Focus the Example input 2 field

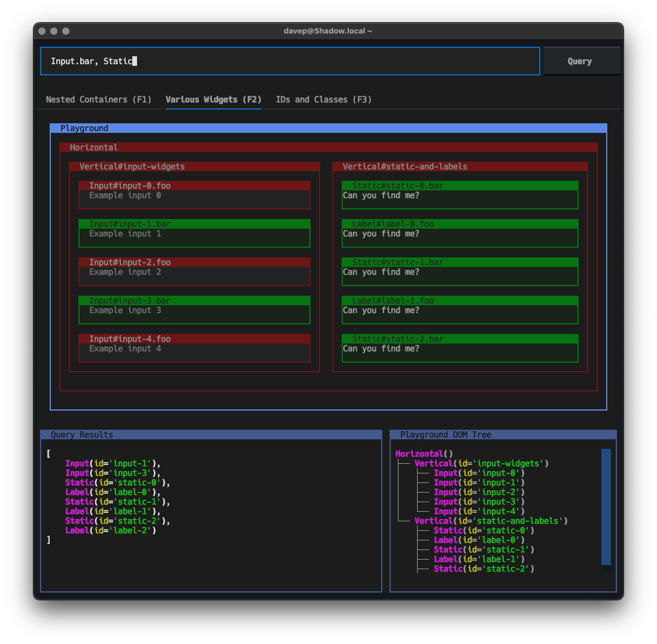pyautogui.click(x=194, y=272)
